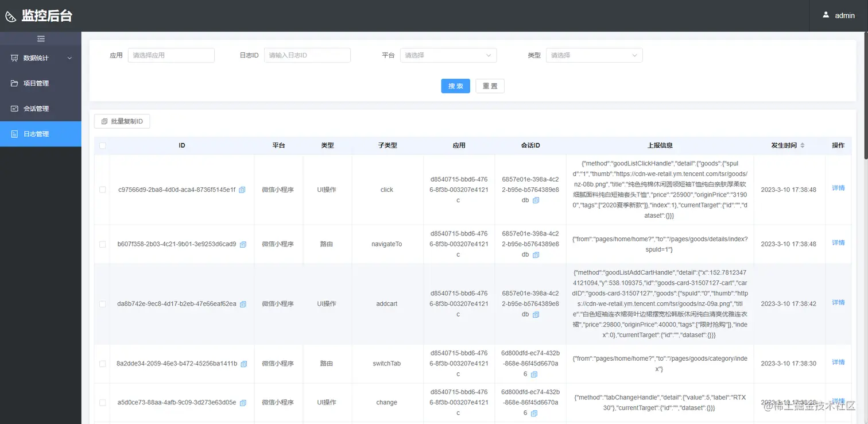Copy the ID b607f358-2b03-4c21-9b01-3e9253d6cad9

(x=243, y=244)
